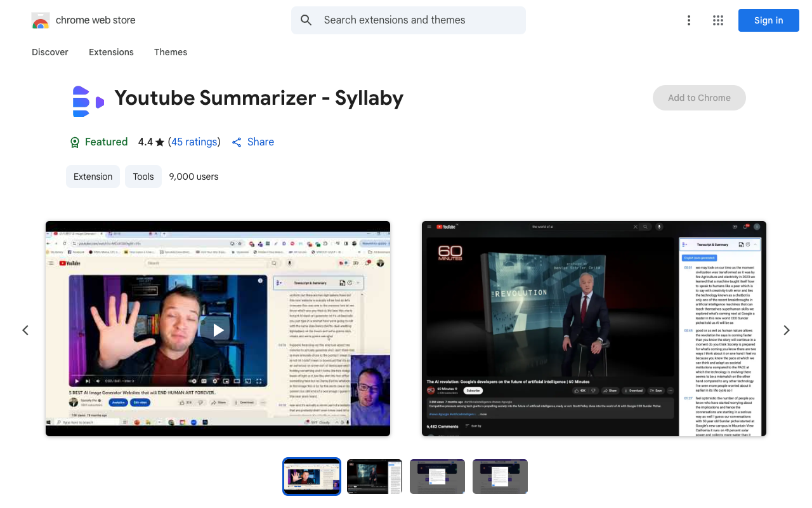Select the second carousel thumbnail

click(x=374, y=476)
